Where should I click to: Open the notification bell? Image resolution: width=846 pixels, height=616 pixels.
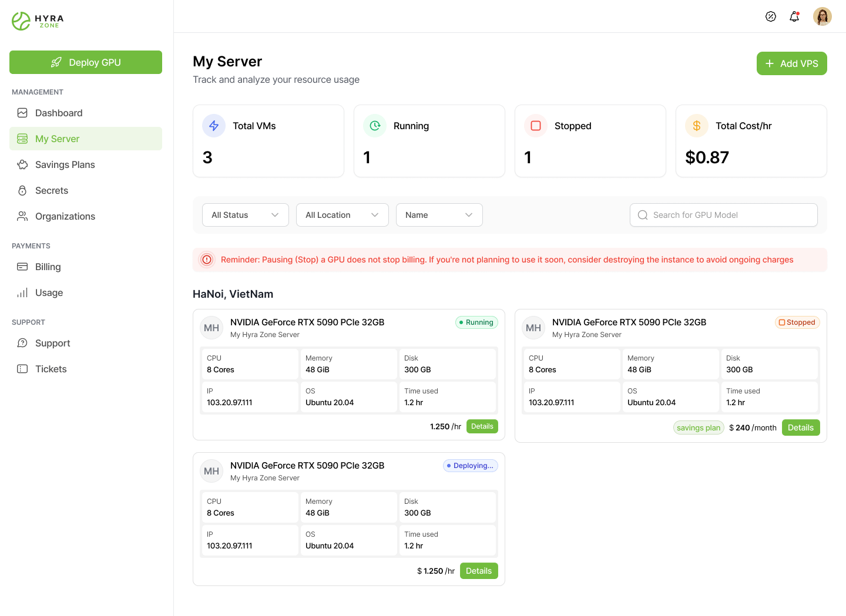[794, 16]
